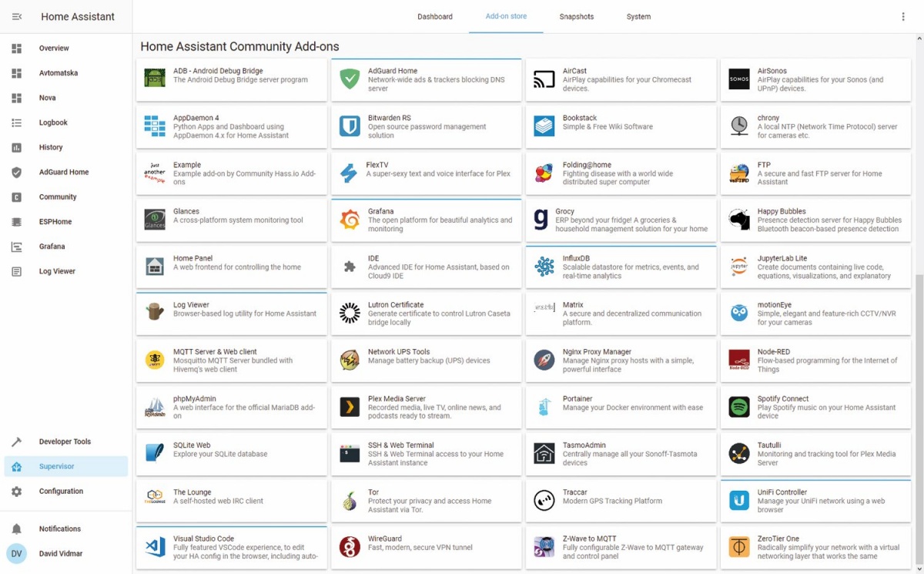The height and width of the screenshot is (574, 924).
Task: Click the WireGuard red dragon icon
Action: [x=350, y=547]
